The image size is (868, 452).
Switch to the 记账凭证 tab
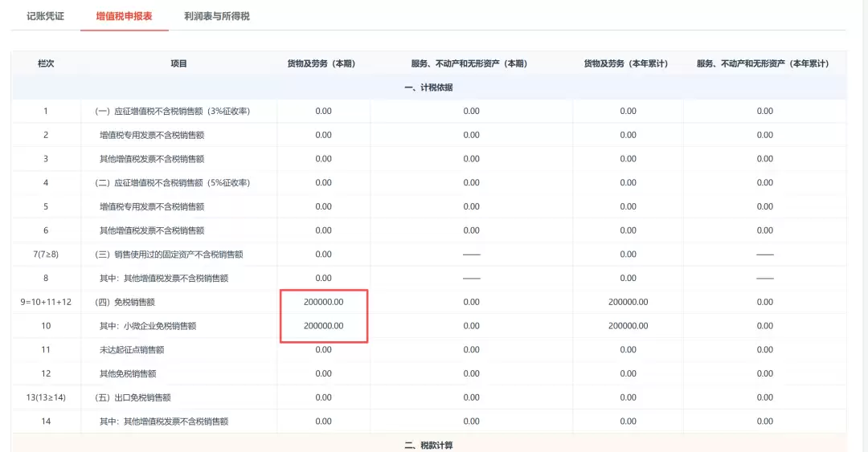[45, 16]
